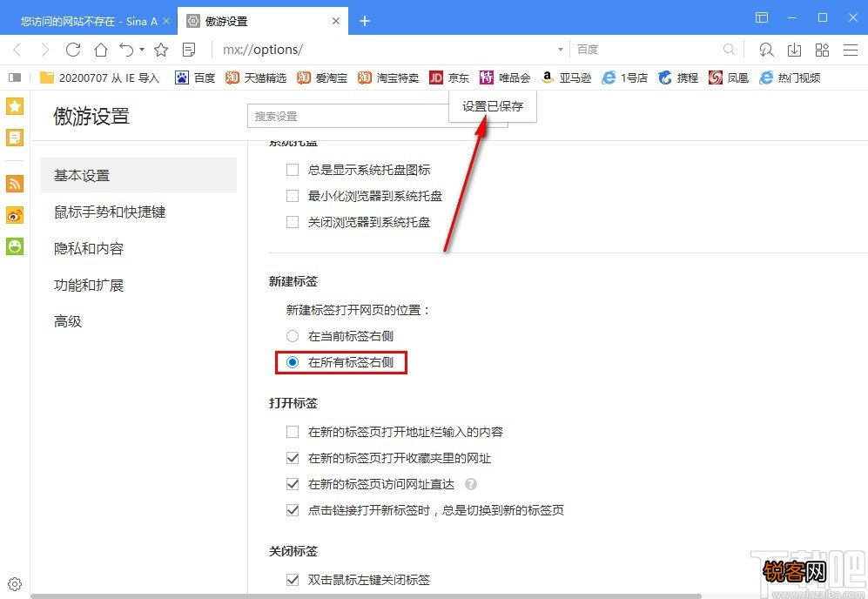
Task: Open the extensions grid icon
Action: (x=822, y=50)
